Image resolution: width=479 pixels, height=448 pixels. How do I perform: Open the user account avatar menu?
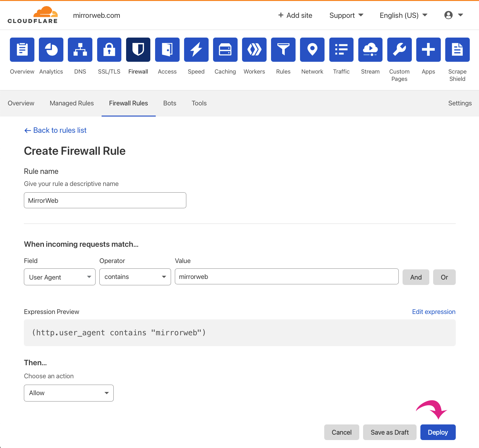tap(454, 15)
